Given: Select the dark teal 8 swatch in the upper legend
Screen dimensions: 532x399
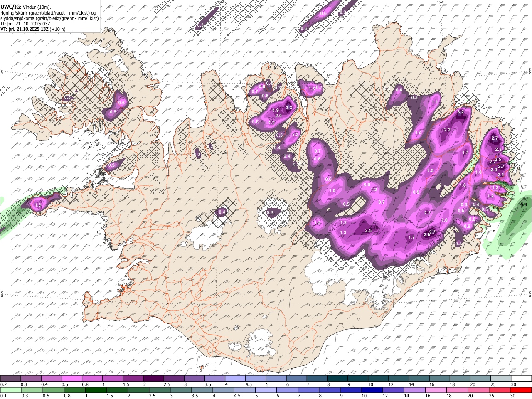Looking at the screenshot, I should pyautogui.click(x=337, y=379).
